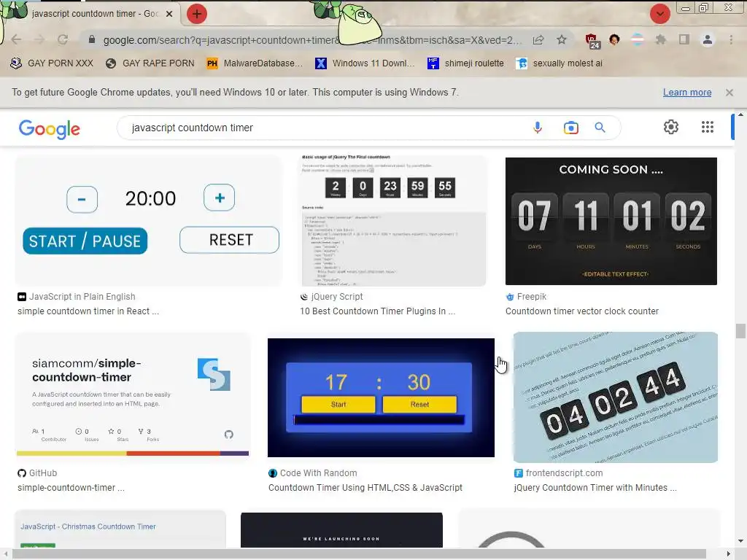This screenshot has width=747, height=560.
Task: Search by image with the camera icon
Action: click(x=570, y=128)
